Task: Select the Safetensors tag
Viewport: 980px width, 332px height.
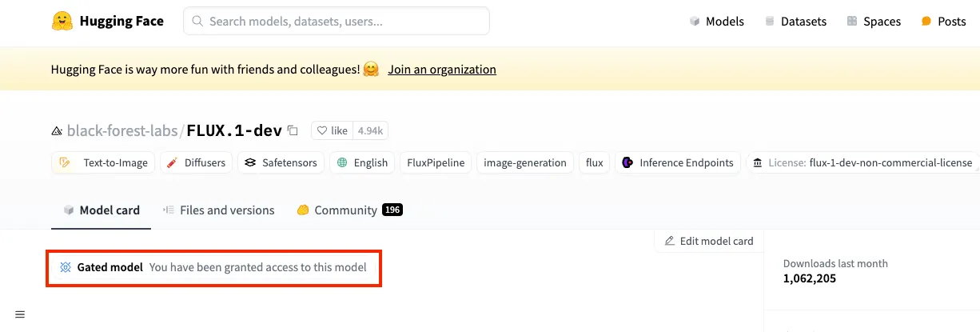Action: (x=281, y=162)
